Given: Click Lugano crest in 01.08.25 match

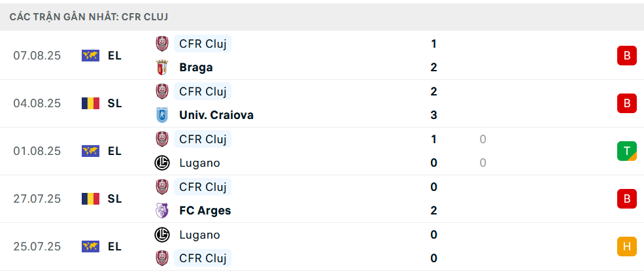Looking at the screenshot, I should pos(161,163).
